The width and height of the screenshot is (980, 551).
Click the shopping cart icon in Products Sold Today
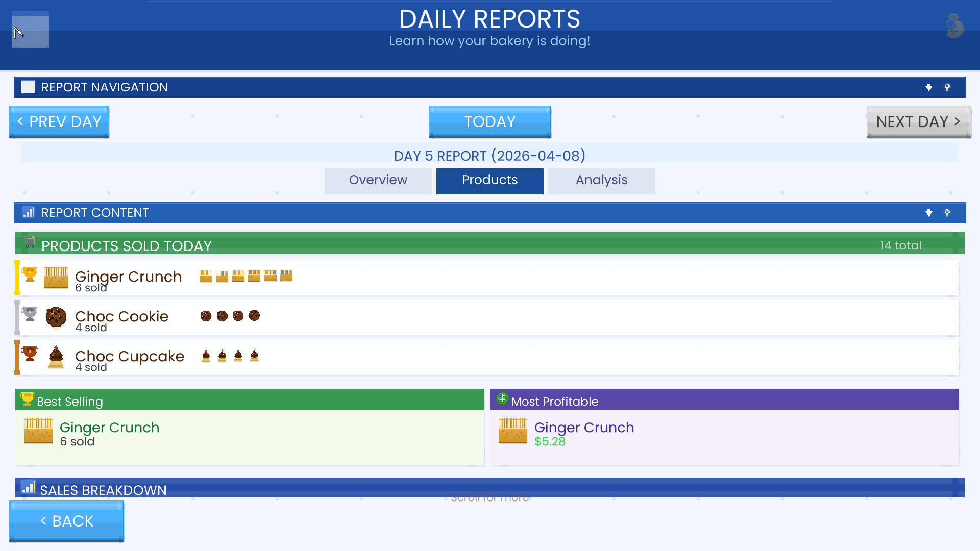[30, 242]
